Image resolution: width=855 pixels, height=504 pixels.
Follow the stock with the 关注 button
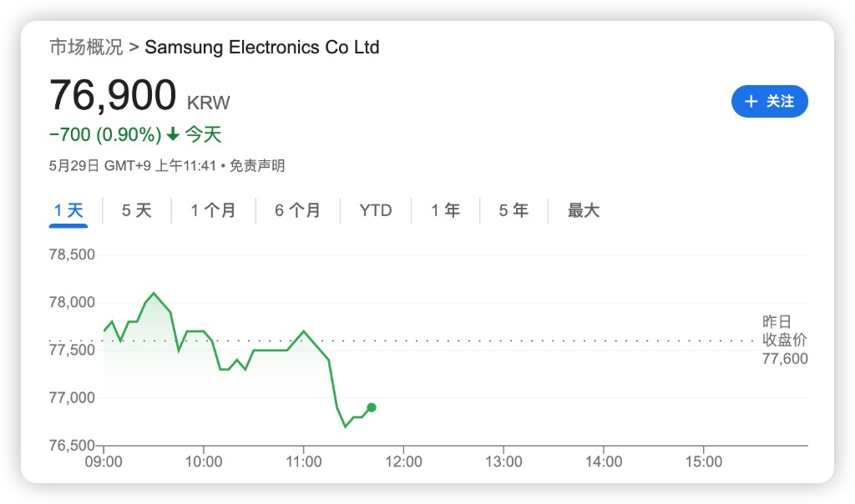[x=770, y=102]
